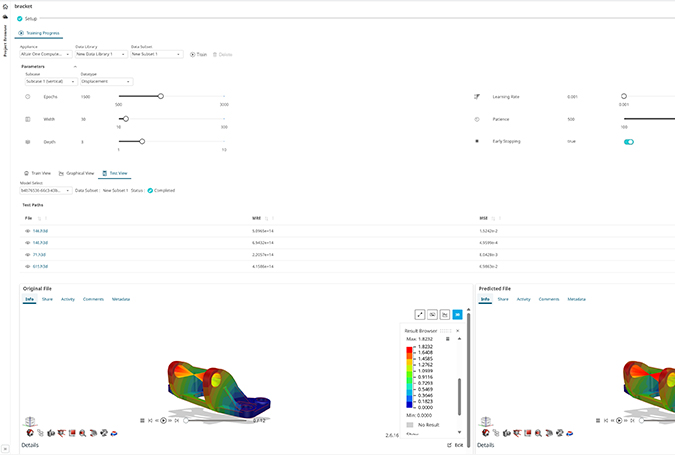This screenshot has height=455, width=675.
Task: Open the Model Select dropdown
Action: click(46, 190)
